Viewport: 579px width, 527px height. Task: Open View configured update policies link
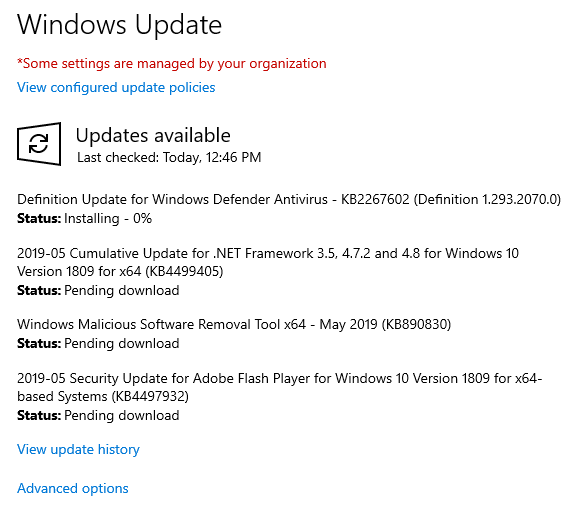click(116, 88)
